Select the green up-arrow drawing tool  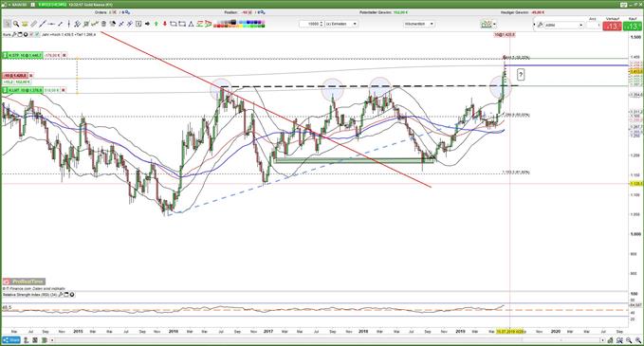(156, 24)
